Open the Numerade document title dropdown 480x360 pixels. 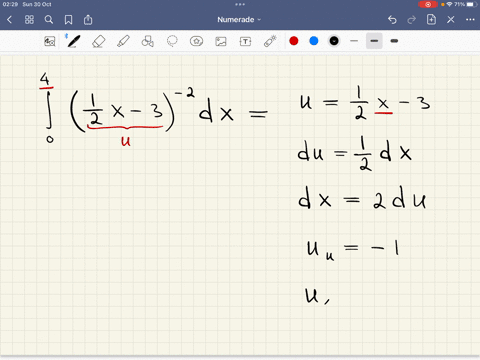pyautogui.click(x=239, y=20)
